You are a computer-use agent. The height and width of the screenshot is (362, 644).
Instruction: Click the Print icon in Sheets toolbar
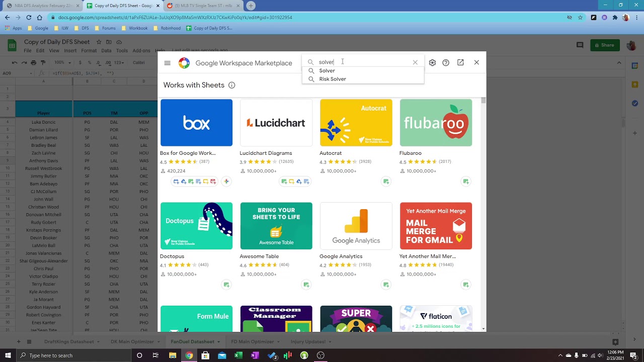tap(33, 63)
